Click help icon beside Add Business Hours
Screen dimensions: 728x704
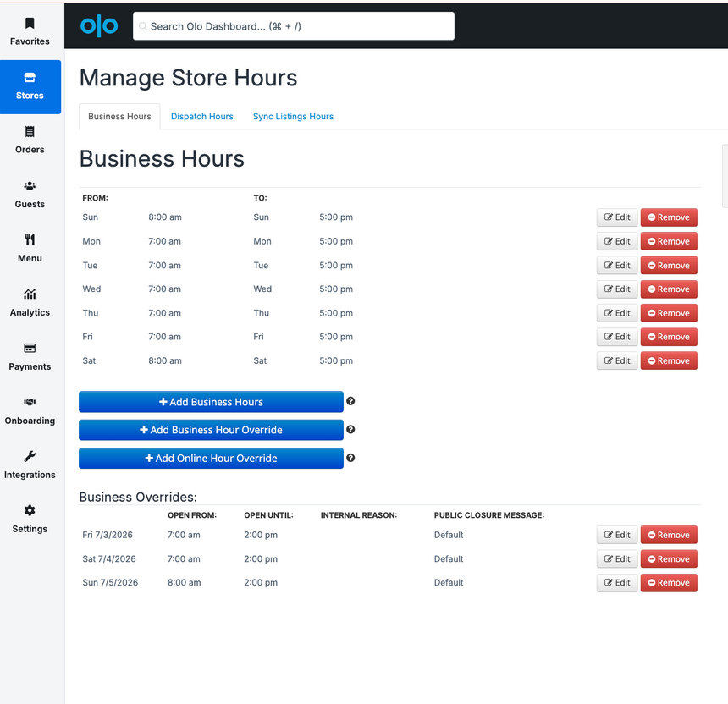[x=350, y=401]
